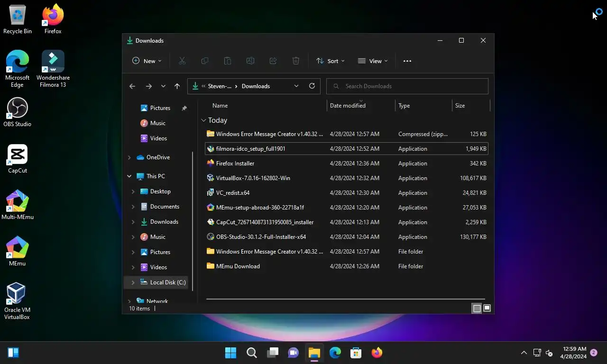Open the See more three-dots menu
This screenshot has width=607, height=364.
(x=407, y=61)
